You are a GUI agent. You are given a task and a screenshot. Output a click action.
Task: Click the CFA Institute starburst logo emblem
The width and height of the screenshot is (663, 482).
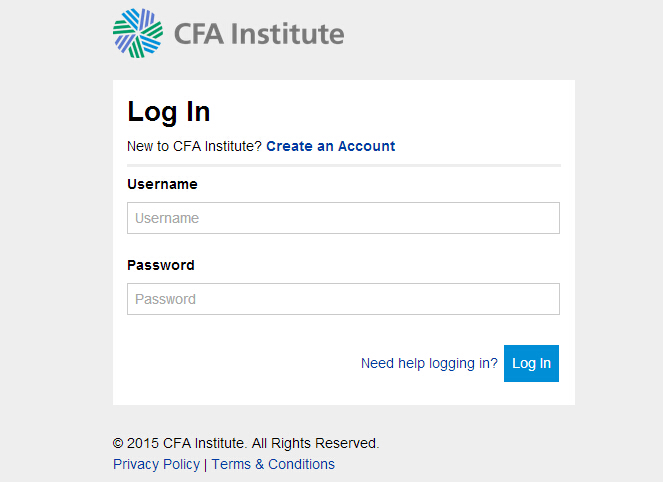(137, 32)
